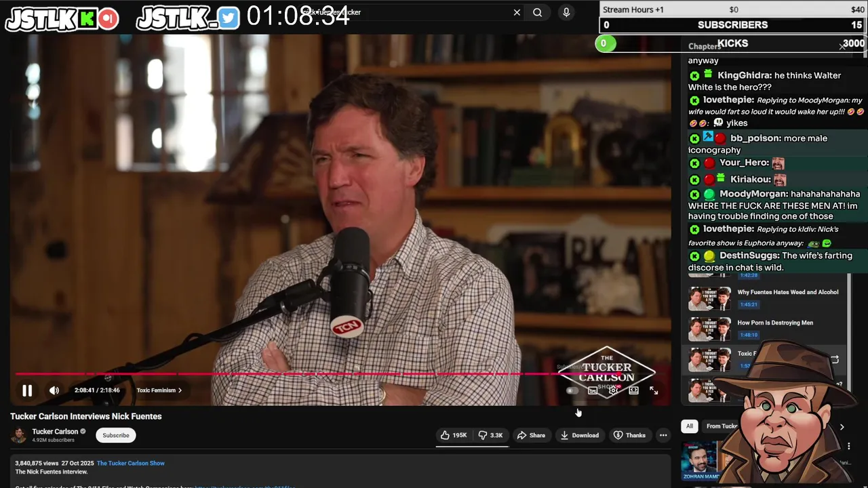
Task: Open the more actions three-dot menu
Action: tap(663, 435)
